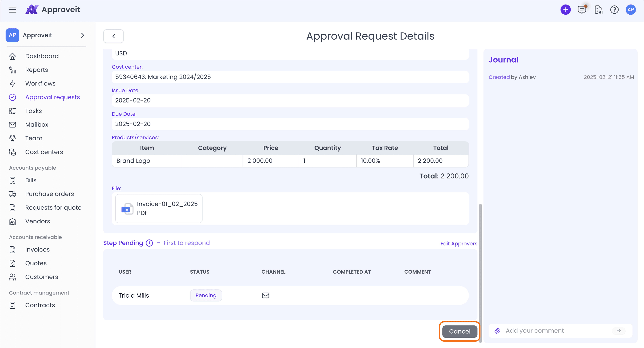
Task: Click the Customers people icon
Action: pos(12,277)
